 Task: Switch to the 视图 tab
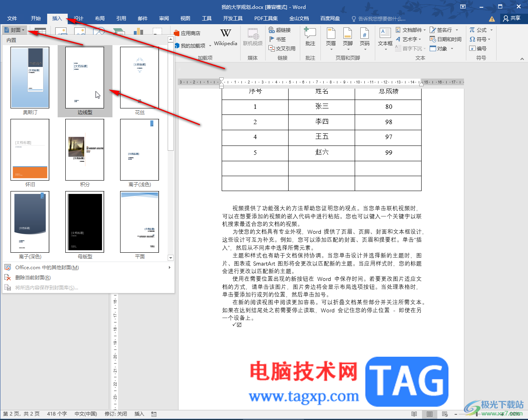[x=185, y=19]
